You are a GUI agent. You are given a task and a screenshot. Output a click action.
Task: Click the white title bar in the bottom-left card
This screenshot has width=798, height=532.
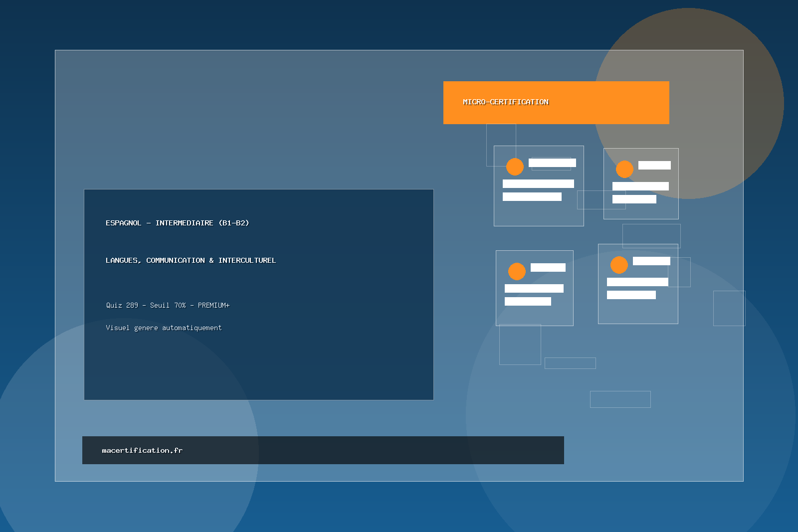pos(548,267)
